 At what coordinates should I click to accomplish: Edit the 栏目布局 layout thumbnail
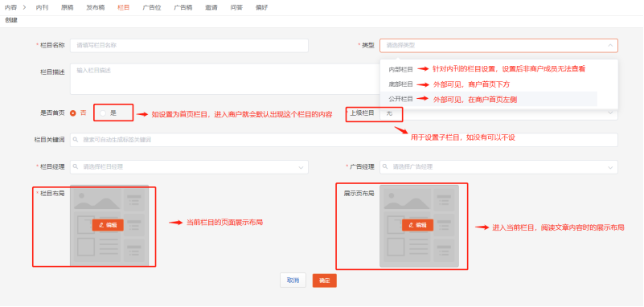click(x=108, y=225)
